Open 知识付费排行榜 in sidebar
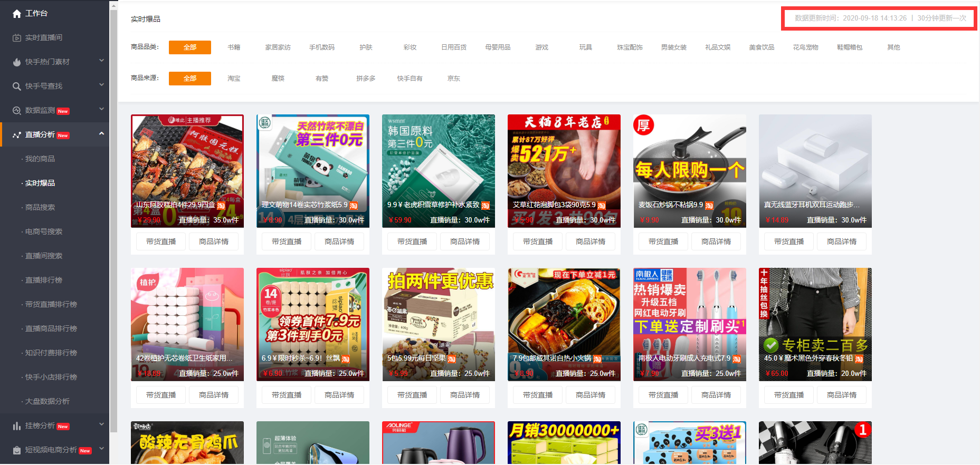The width and height of the screenshot is (980, 465). click(51, 353)
